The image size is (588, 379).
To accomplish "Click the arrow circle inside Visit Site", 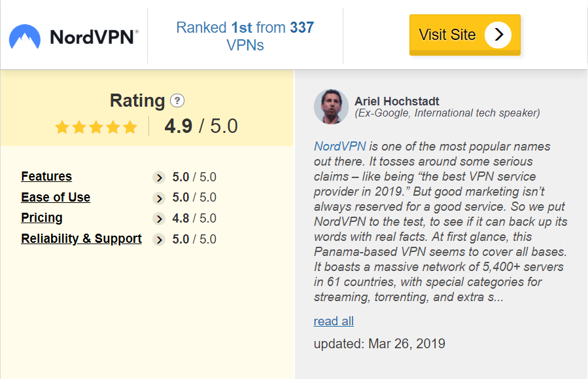I will click(498, 35).
